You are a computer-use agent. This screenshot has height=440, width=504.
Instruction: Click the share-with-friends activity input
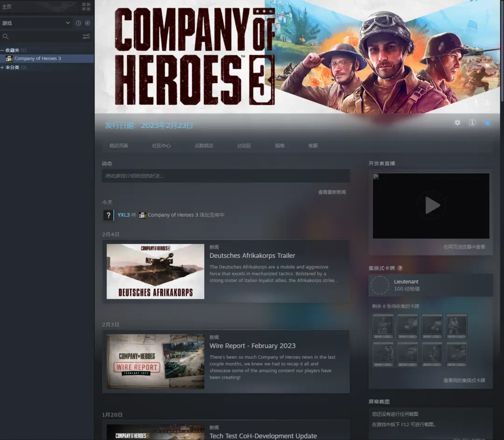(226, 176)
